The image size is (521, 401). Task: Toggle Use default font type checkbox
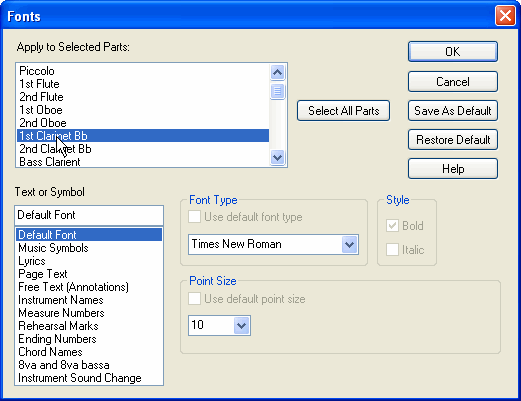pos(194,217)
